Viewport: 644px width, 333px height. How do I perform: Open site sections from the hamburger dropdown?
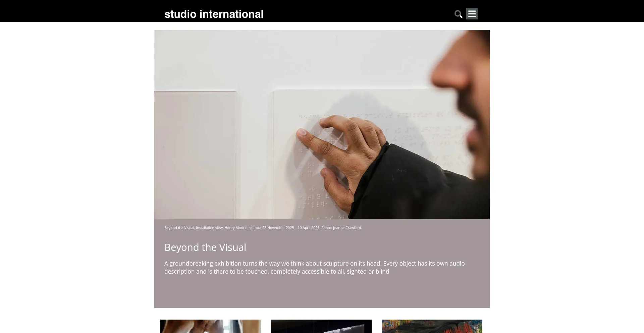472,14
